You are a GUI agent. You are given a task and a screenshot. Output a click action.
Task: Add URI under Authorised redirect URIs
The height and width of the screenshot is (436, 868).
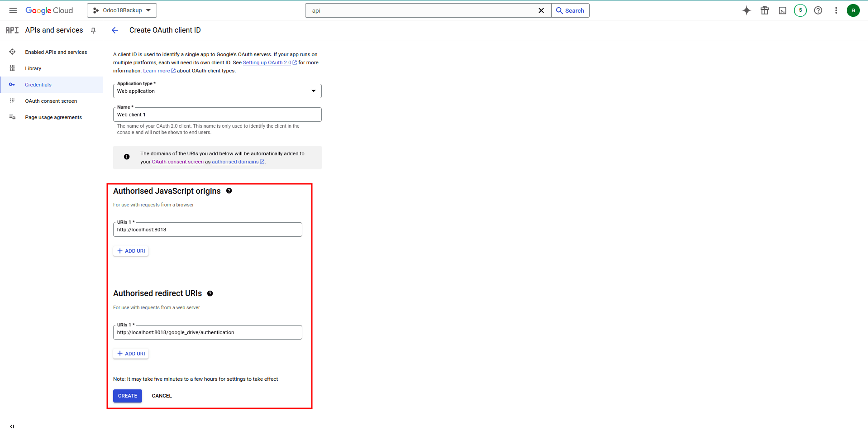131,354
